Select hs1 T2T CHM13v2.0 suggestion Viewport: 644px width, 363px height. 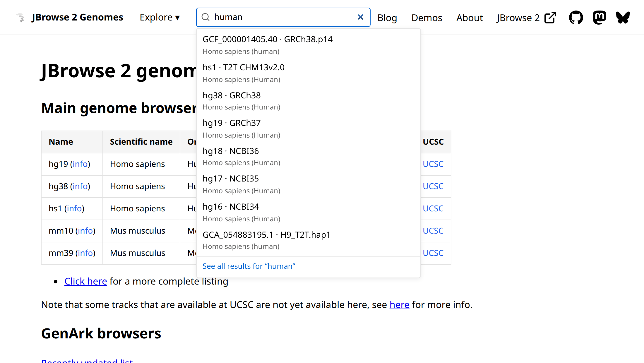(x=309, y=73)
